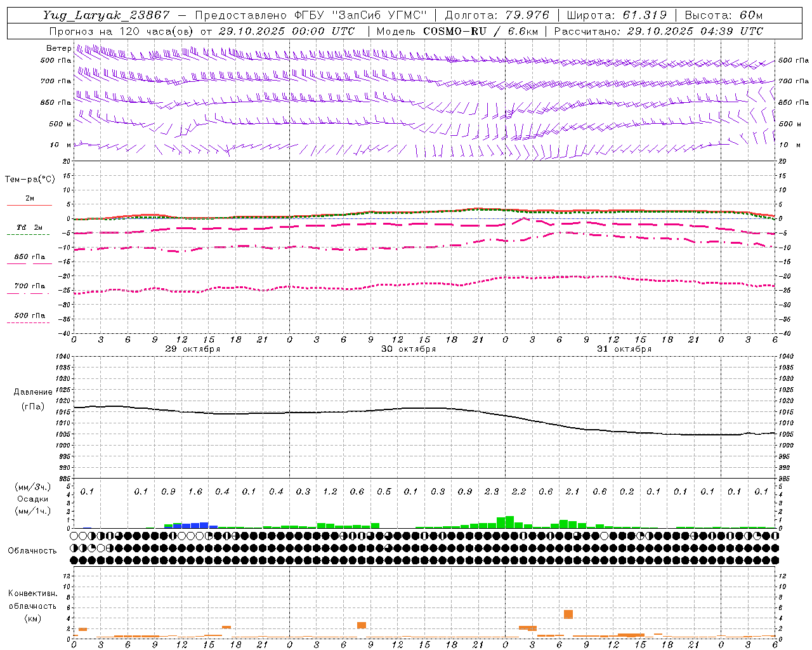
Task: Click the Облачность cloud cover label
Action: 32,550
